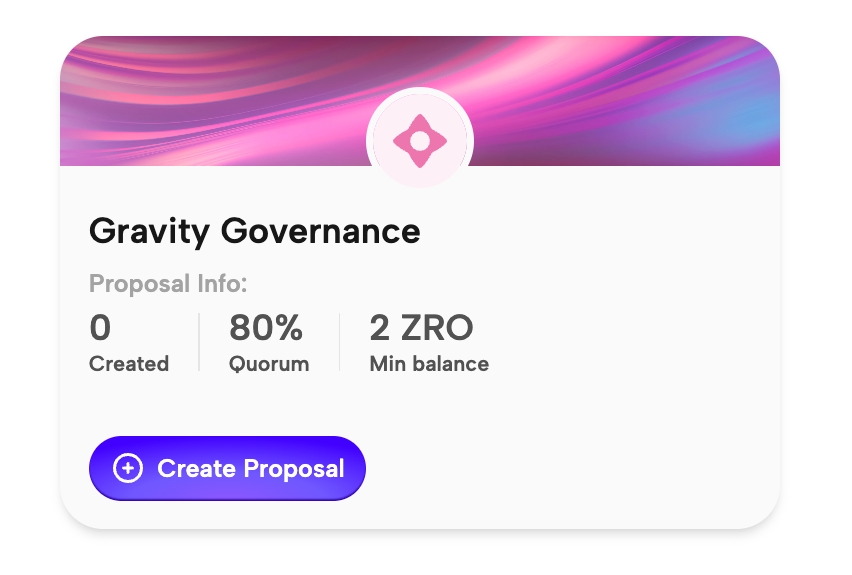Click the divider between Quorum and Min balance
The image size is (852, 575).
pyautogui.click(x=340, y=342)
